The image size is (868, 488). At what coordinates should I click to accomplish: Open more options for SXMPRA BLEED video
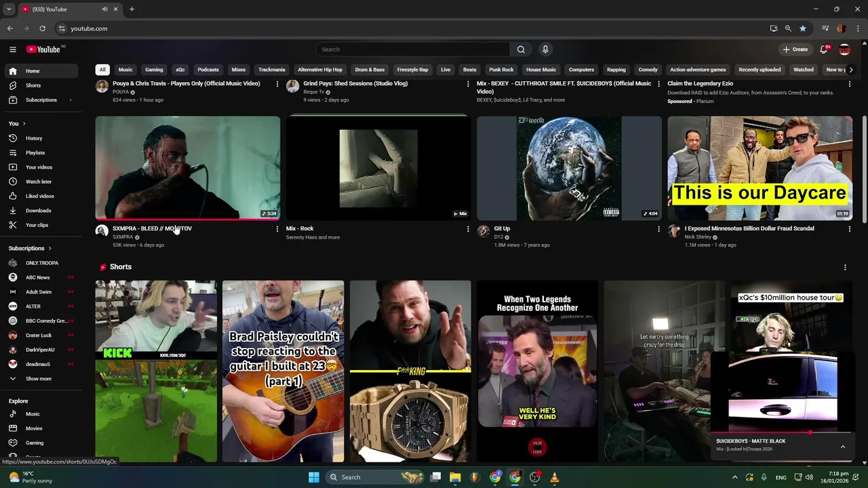[277, 229]
